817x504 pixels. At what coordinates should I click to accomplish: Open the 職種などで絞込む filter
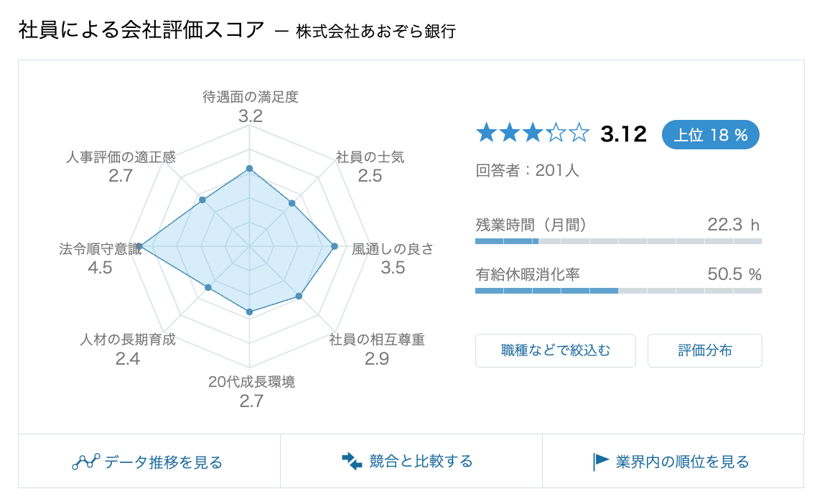point(555,350)
